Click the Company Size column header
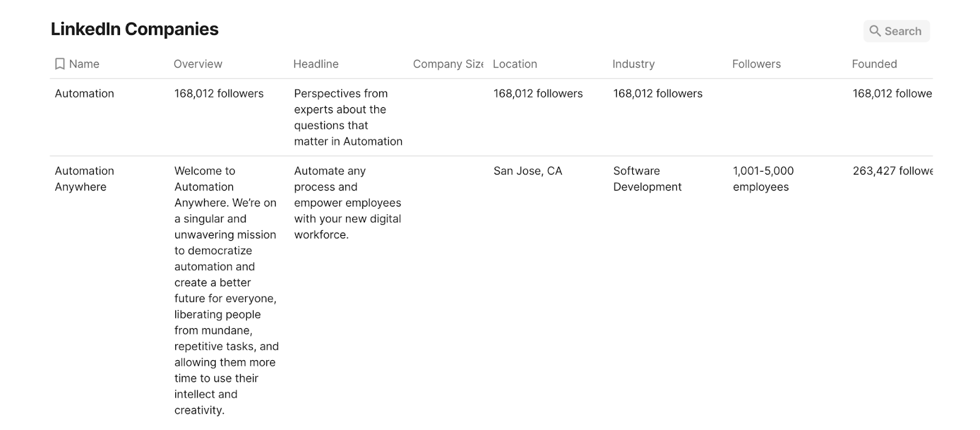Viewport: 980px width, 430px height. click(448, 64)
